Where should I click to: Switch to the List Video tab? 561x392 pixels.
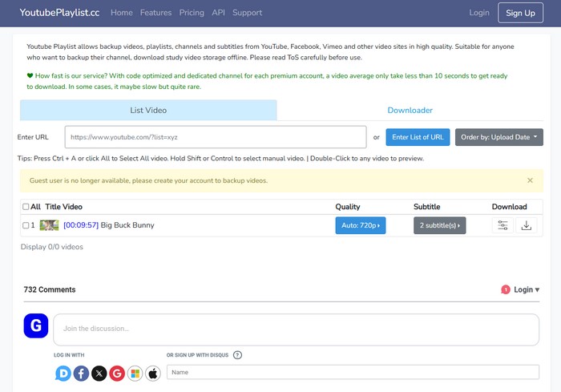[148, 110]
